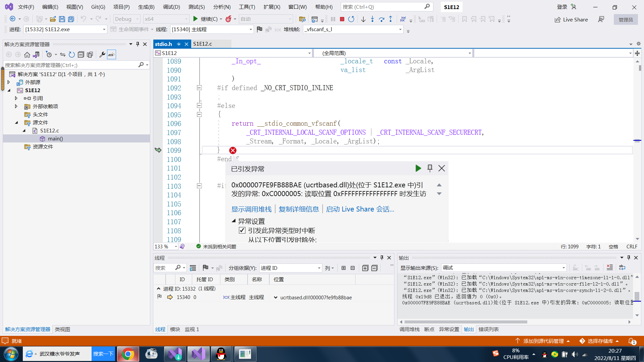
Task: Open notifications bell in status bar
Action: pyautogui.click(x=632, y=341)
